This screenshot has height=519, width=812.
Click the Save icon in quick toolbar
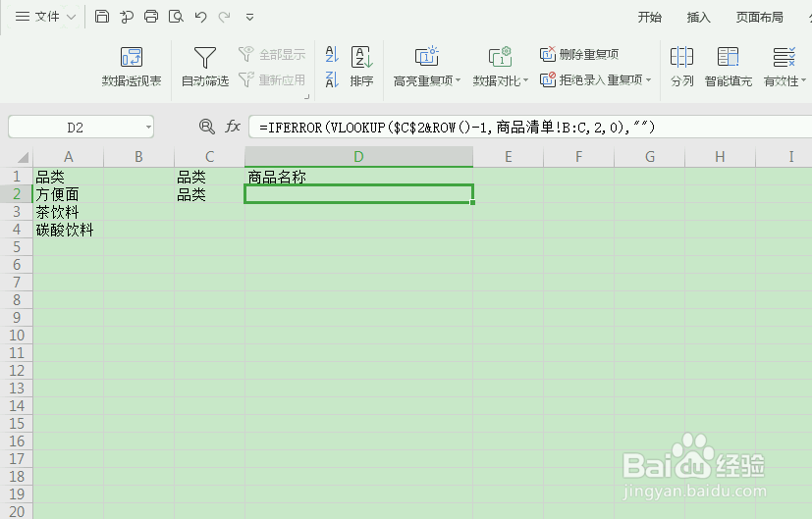point(102,17)
